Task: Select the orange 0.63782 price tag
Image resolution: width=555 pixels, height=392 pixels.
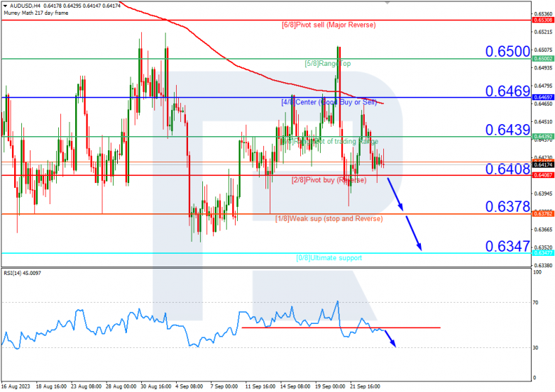Action: pyautogui.click(x=543, y=214)
